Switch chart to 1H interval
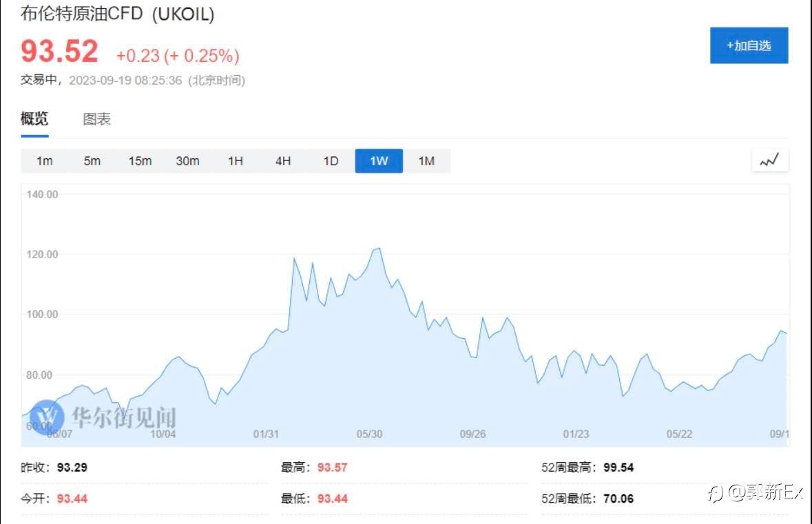This screenshot has width=812, height=524. point(236,161)
